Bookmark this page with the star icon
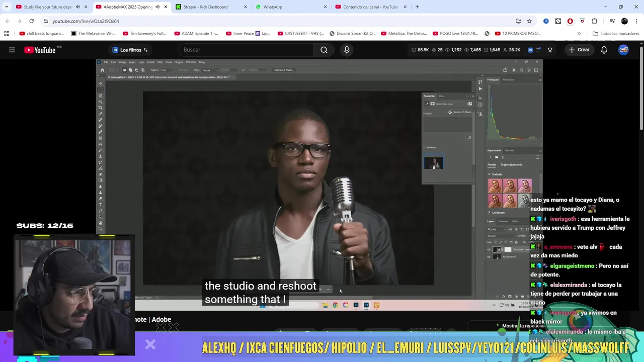 [x=529, y=21]
